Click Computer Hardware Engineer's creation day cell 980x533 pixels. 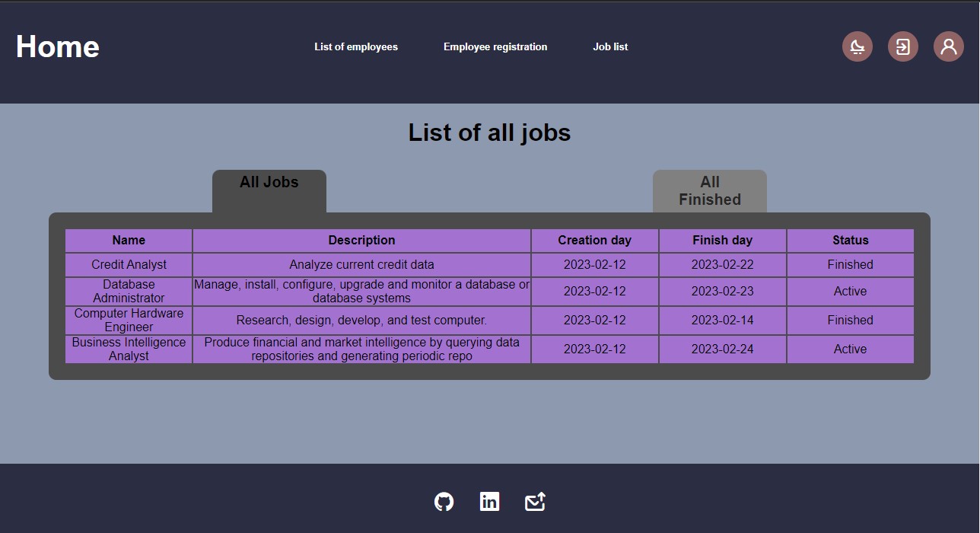[x=594, y=321]
